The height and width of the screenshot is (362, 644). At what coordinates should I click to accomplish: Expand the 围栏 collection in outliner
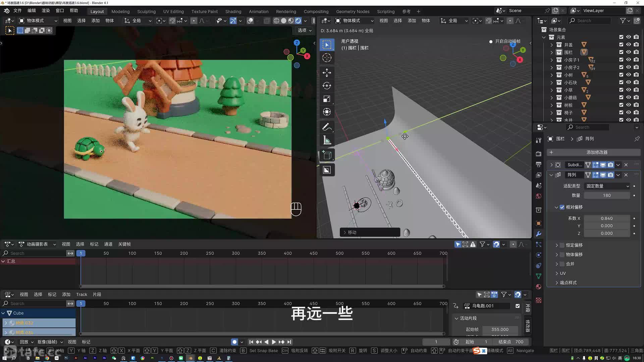pyautogui.click(x=551, y=52)
